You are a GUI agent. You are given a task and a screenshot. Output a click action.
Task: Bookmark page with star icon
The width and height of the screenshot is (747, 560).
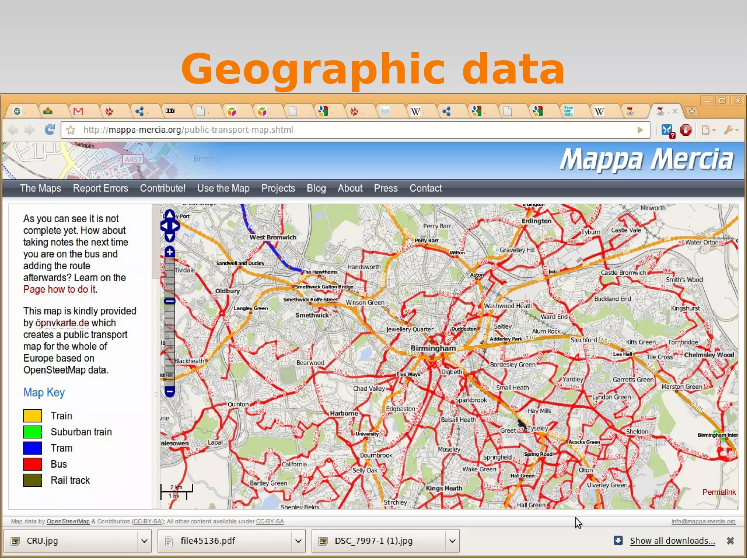(x=71, y=130)
